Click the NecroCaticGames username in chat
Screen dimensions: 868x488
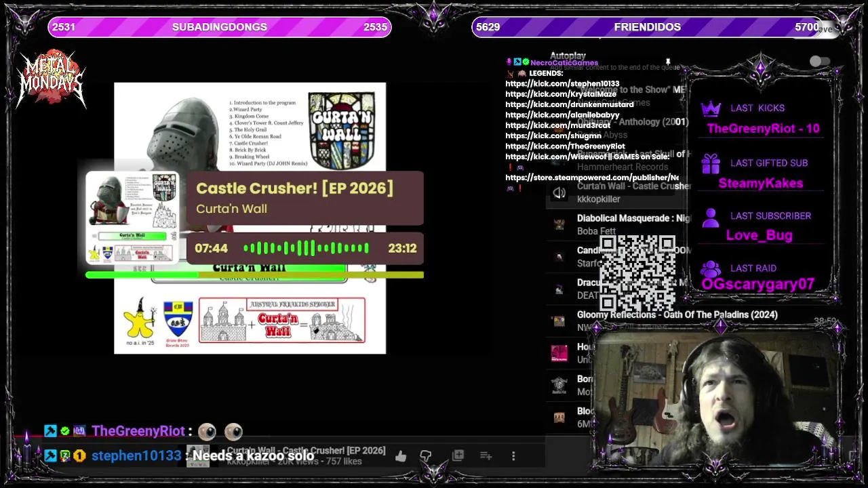pos(564,62)
